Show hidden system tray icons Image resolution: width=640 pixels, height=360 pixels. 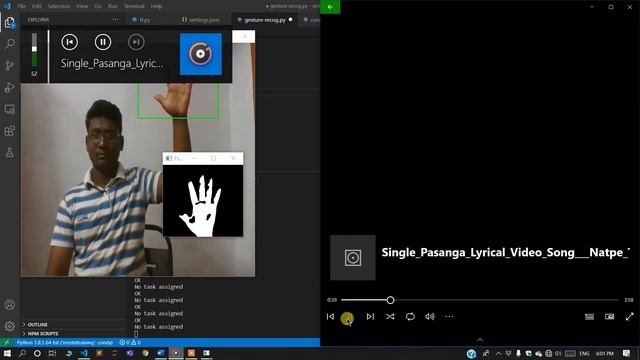pos(498,353)
